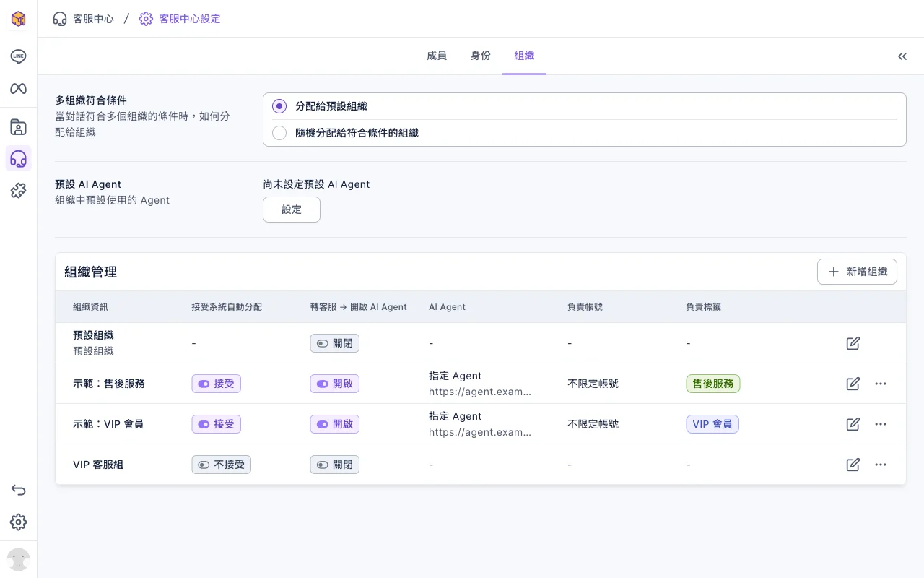Open the puzzle piece integrations icon

19,191
